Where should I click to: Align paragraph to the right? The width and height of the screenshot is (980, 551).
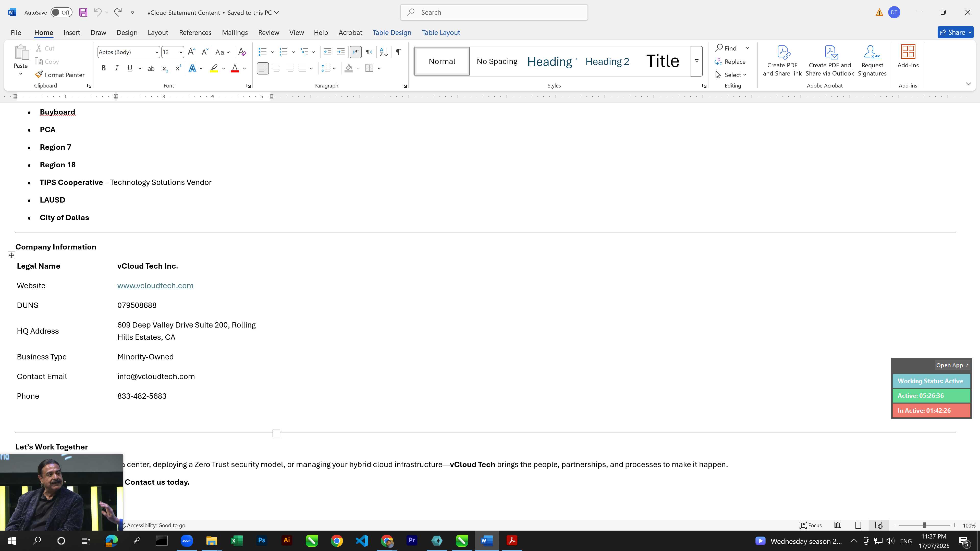pos(289,68)
